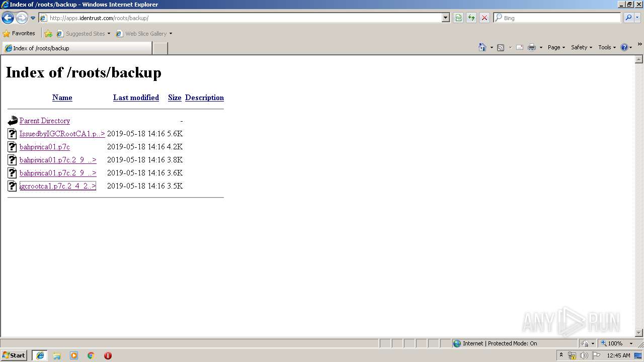Open IssuedbyIGCRootCA1.p..> file link
This screenshot has height=362, width=644.
[62, 134]
